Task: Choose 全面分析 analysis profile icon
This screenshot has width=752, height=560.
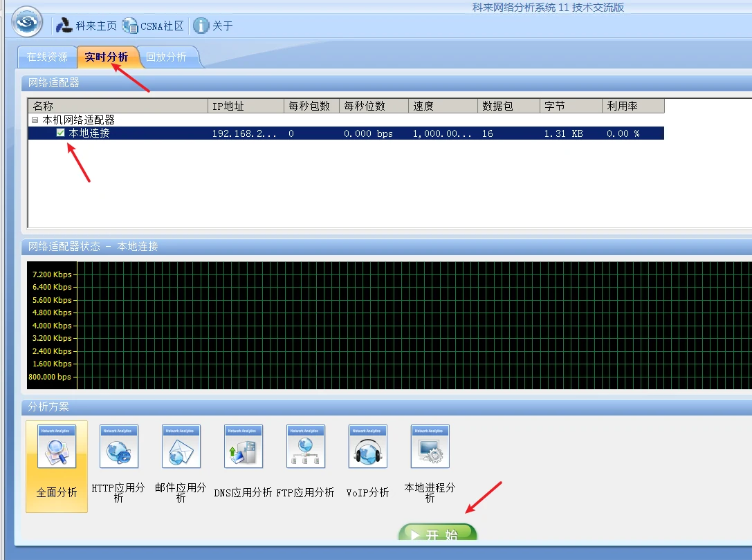Action: (57, 447)
